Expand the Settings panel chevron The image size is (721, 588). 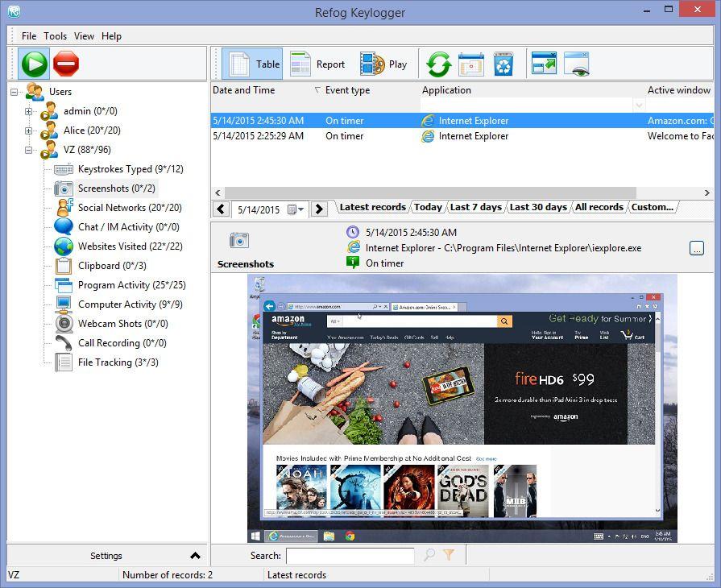pyautogui.click(x=196, y=556)
